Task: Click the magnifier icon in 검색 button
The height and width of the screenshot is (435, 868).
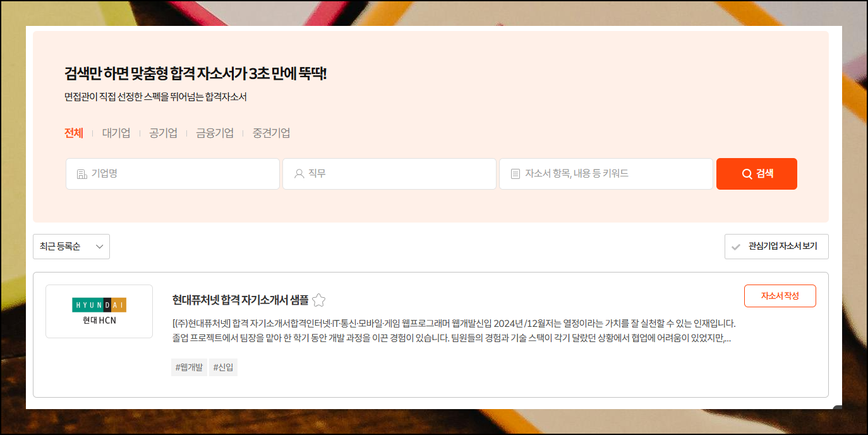Action: point(747,174)
